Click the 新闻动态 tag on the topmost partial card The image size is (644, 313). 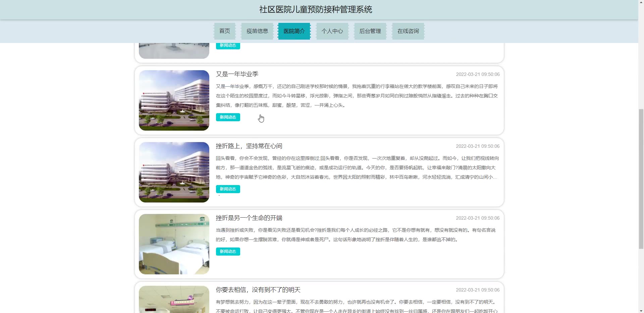click(x=228, y=46)
